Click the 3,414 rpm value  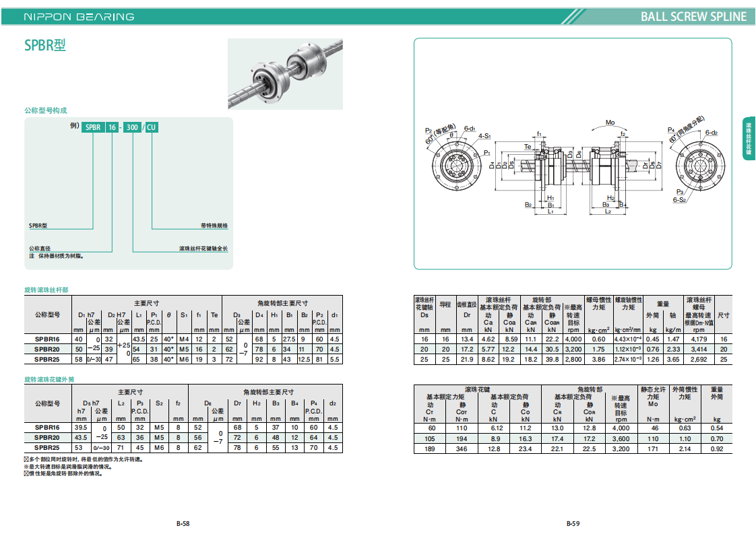click(699, 349)
